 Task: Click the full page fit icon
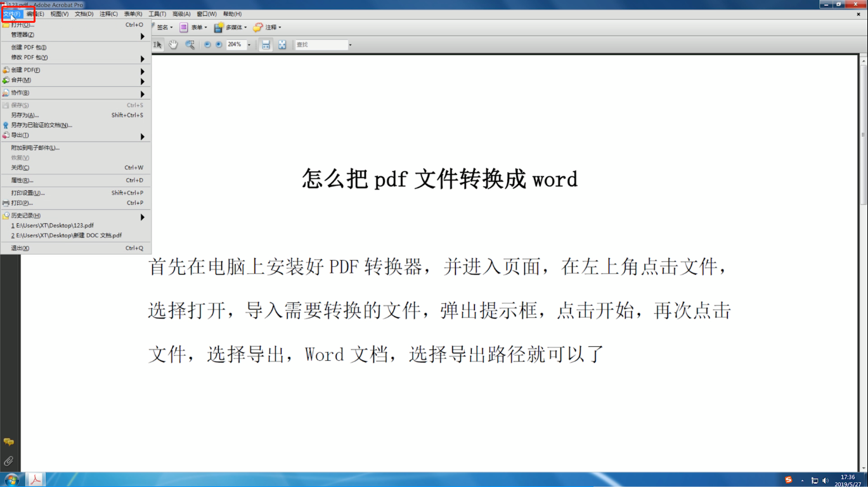click(282, 45)
